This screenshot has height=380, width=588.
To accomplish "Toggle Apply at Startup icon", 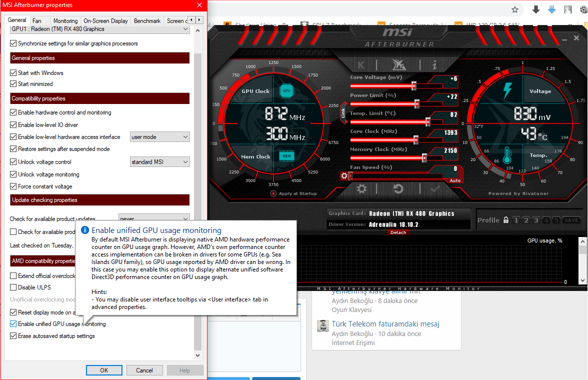I will (x=273, y=193).
